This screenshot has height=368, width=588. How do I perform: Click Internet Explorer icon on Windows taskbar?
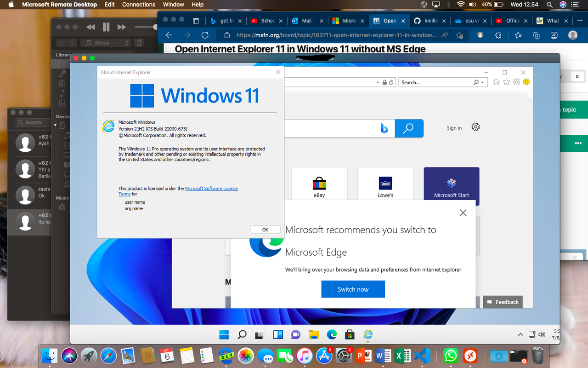(367, 334)
